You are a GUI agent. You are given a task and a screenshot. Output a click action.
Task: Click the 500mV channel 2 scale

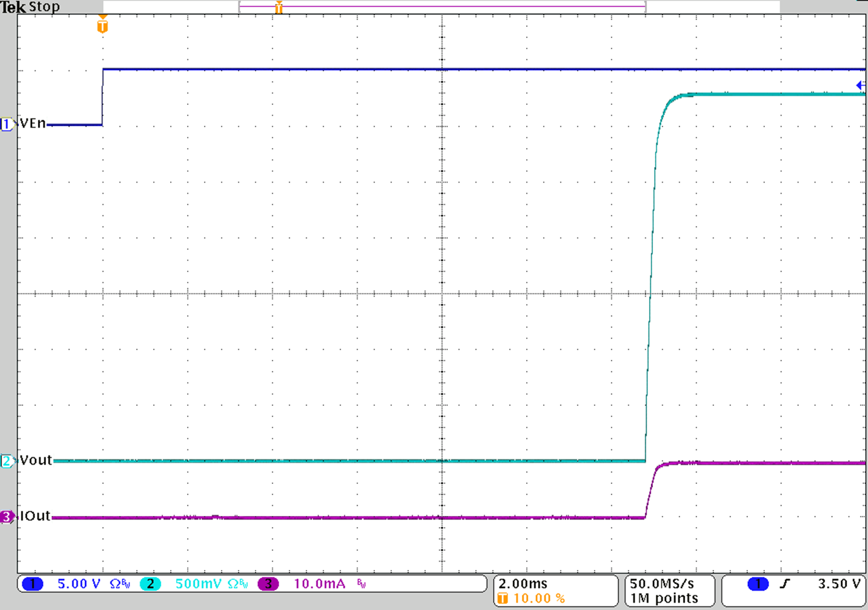click(199, 584)
